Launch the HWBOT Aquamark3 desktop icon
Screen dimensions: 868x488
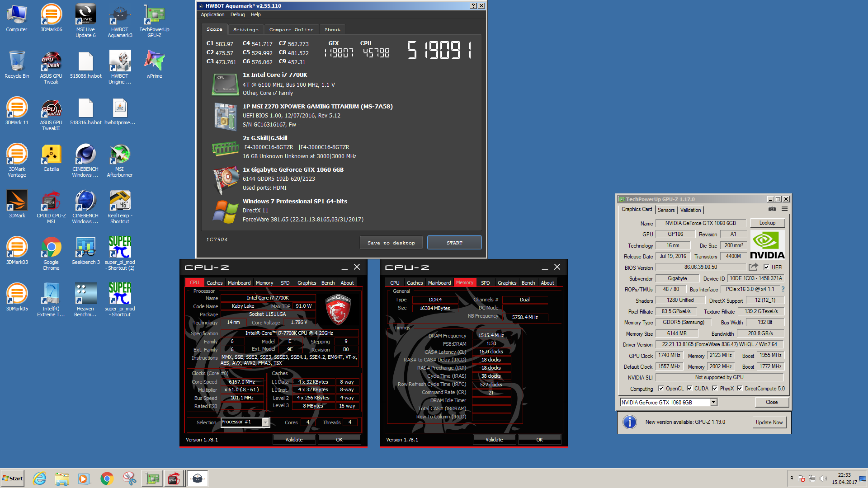coord(120,21)
